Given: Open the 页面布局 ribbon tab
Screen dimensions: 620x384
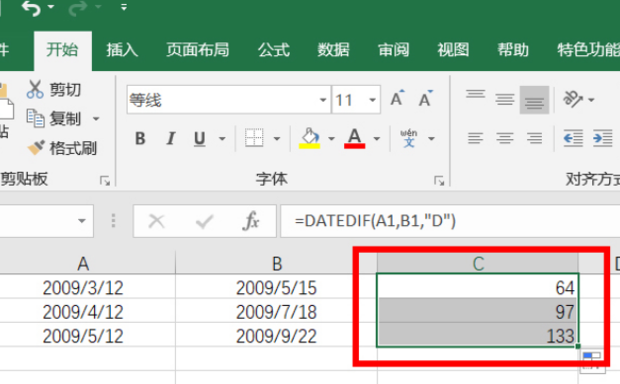Looking at the screenshot, I should tap(198, 50).
